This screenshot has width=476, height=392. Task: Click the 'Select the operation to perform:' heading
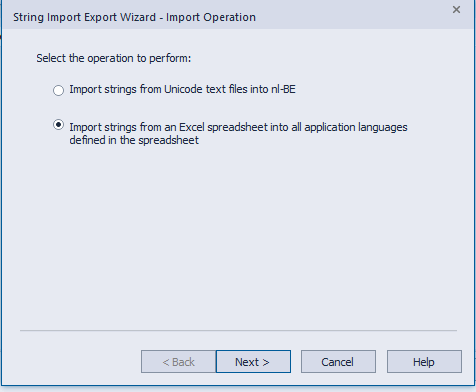coord(114,58)
